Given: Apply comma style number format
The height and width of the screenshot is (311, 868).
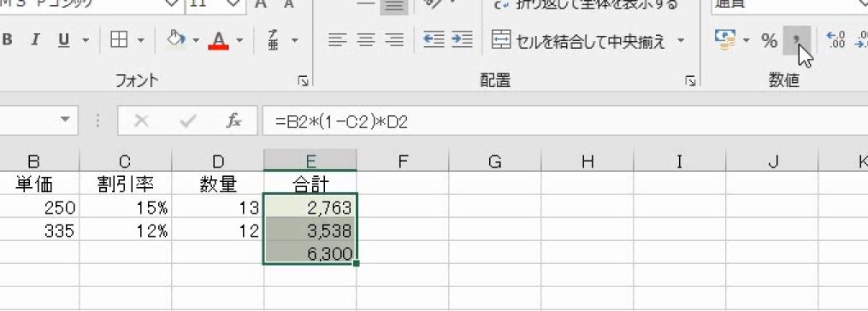Looking at the screenshot, I should click(797, 40).
